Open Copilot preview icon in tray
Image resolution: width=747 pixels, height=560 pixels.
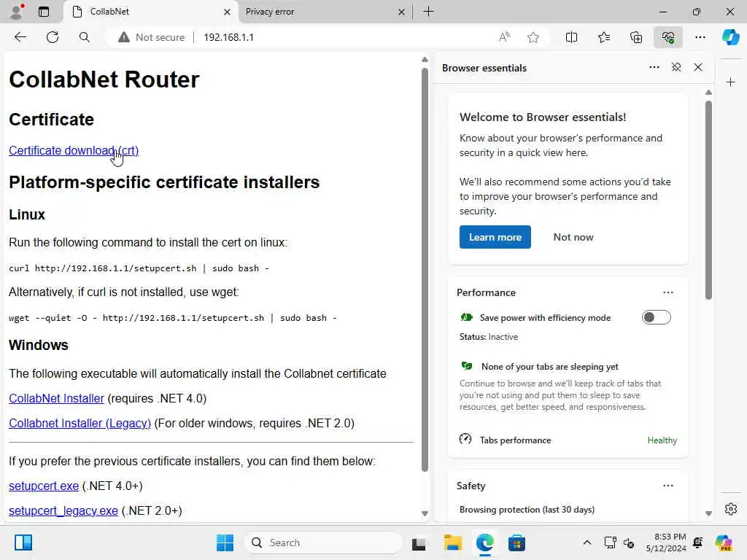click(724, 542)
